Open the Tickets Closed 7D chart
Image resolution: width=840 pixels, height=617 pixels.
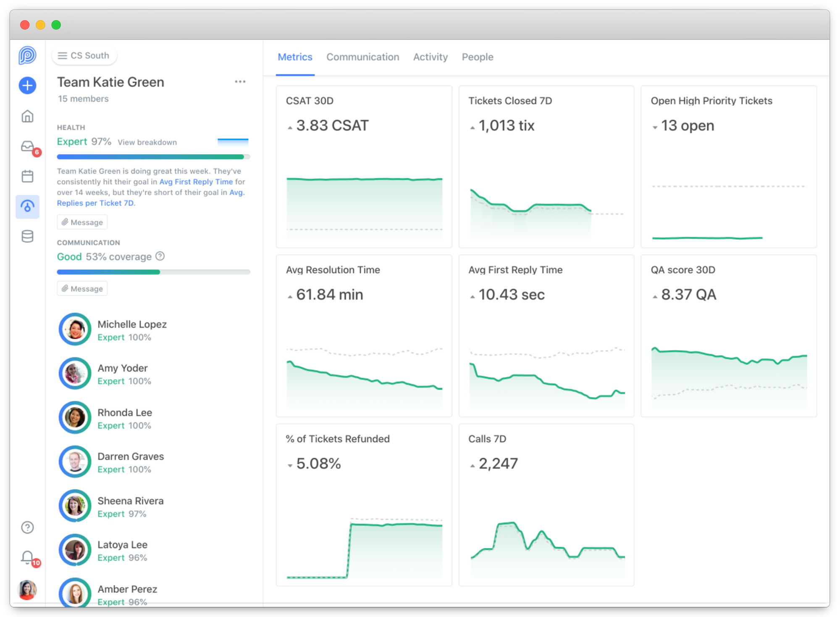(x=546, y=214)
